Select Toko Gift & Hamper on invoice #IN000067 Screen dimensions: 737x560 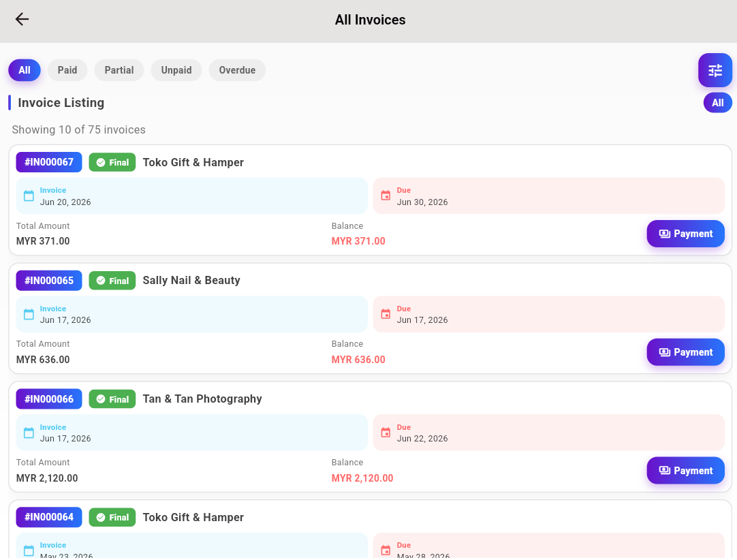(193, 162)
